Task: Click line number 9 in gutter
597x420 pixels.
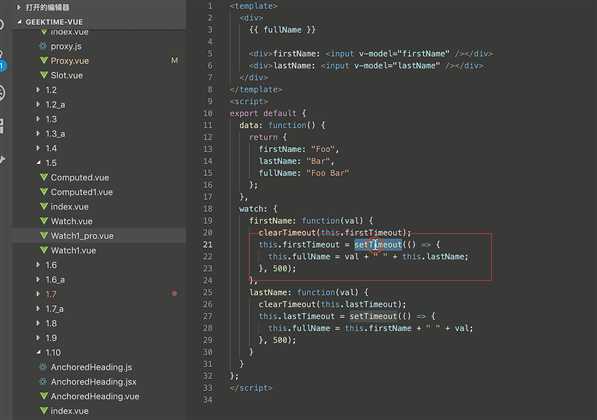Action: 210,101
